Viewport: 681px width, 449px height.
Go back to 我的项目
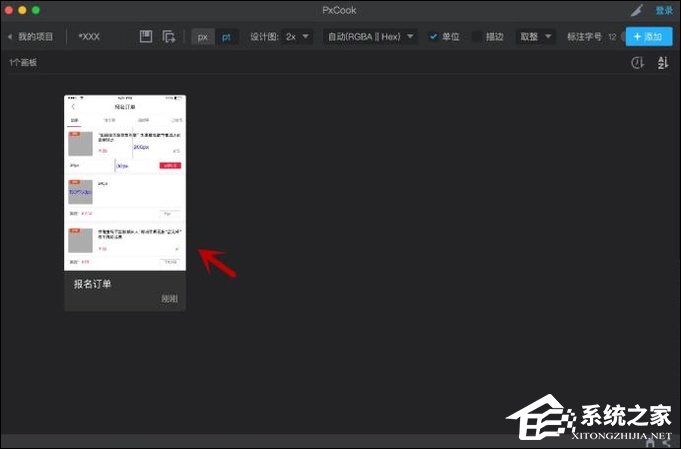[x=30, y=37]
